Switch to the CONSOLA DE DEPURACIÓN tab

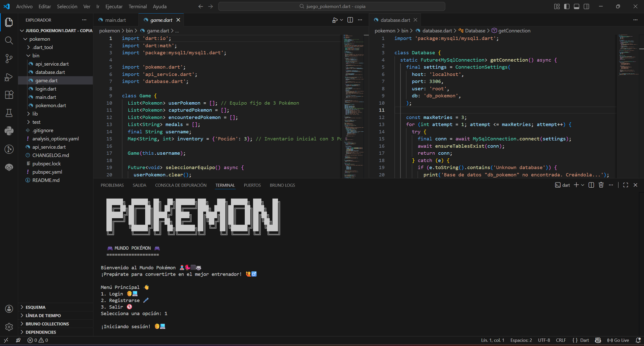click(181, 185)
